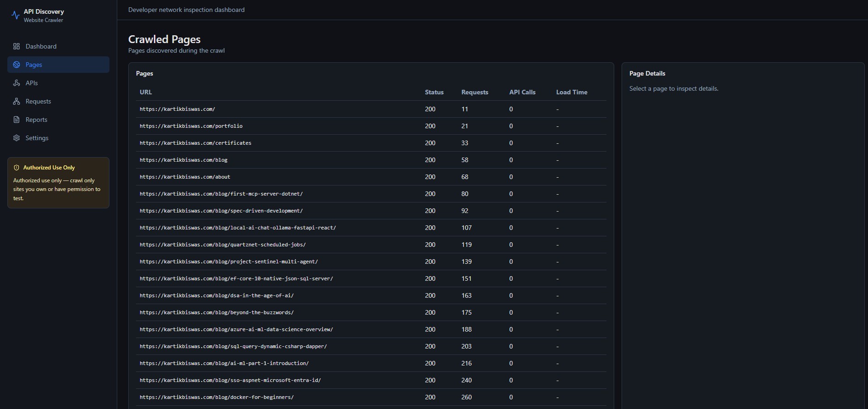Select the local-ai-chat-ollama-fastapi-react URL
Image resolution: width=868 pixels, height=409 pixels.
(x=238, y=228)
